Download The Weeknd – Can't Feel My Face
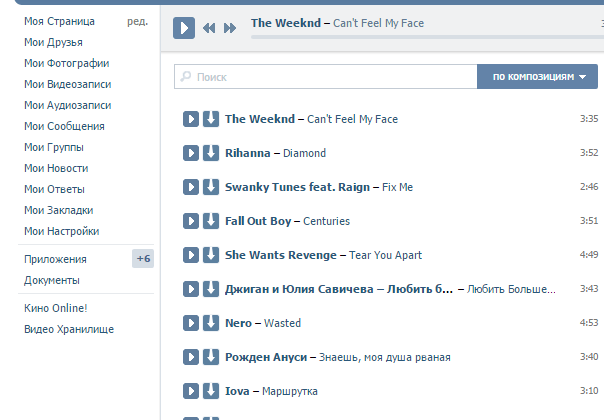 (210, 119)
